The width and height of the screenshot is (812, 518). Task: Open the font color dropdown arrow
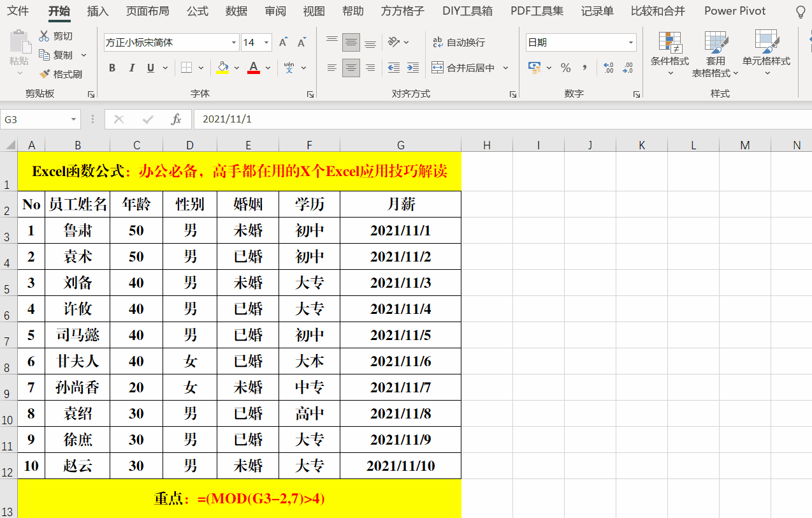[268, 68]
